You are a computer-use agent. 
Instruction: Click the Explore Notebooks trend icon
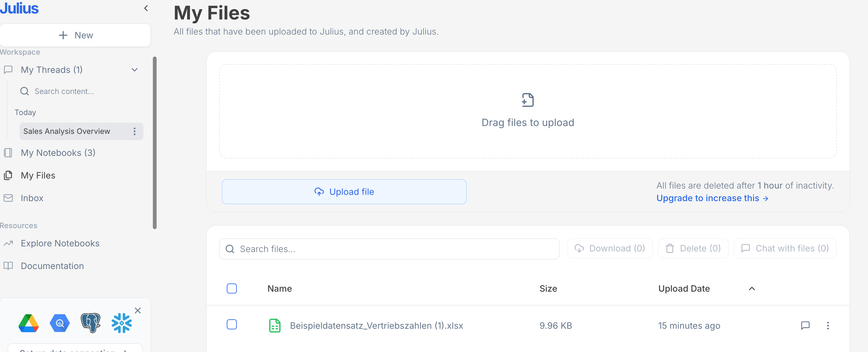tap(8, 243)
